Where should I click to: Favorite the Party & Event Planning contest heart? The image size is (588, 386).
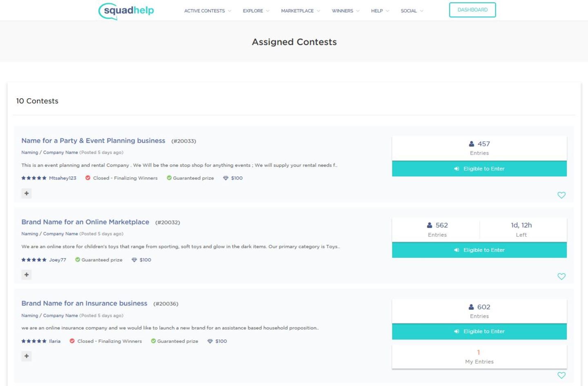[x=561, y=195]
